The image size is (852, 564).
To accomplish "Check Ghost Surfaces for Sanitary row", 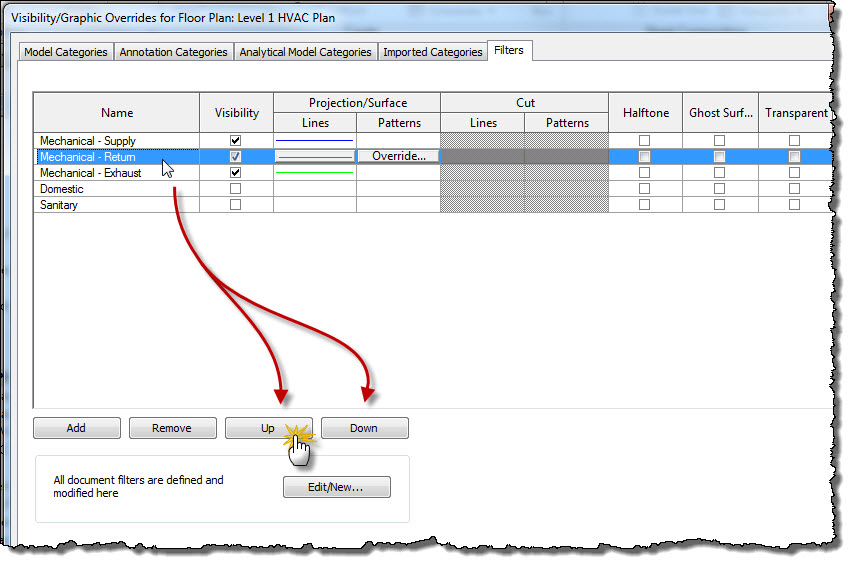I will 719,204.
